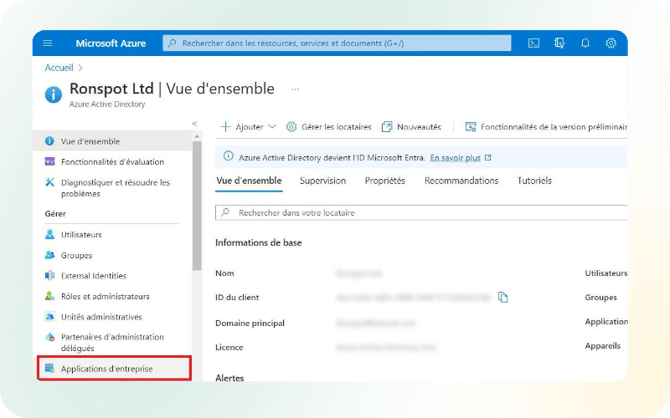This screenshot has height=418, width=670.
Task: Open Fonctionnalités de la version préliminaire
Action: coord(546,127)
